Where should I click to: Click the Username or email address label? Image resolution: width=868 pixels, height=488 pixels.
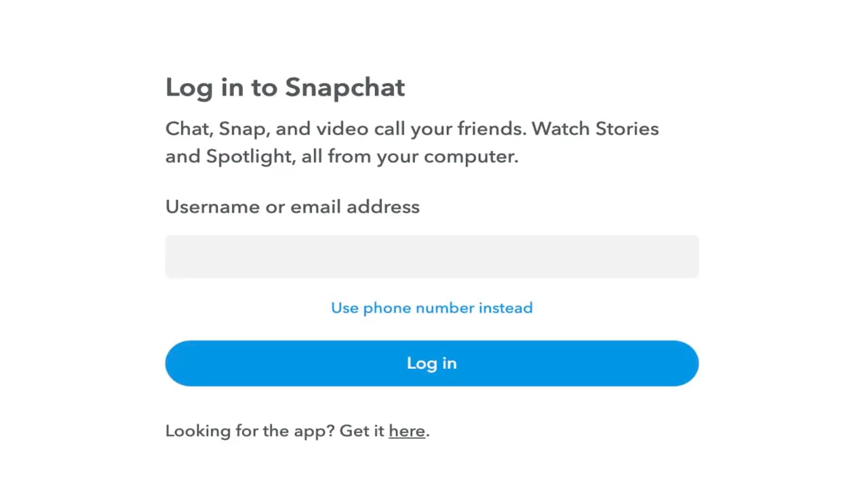(292, 207)
